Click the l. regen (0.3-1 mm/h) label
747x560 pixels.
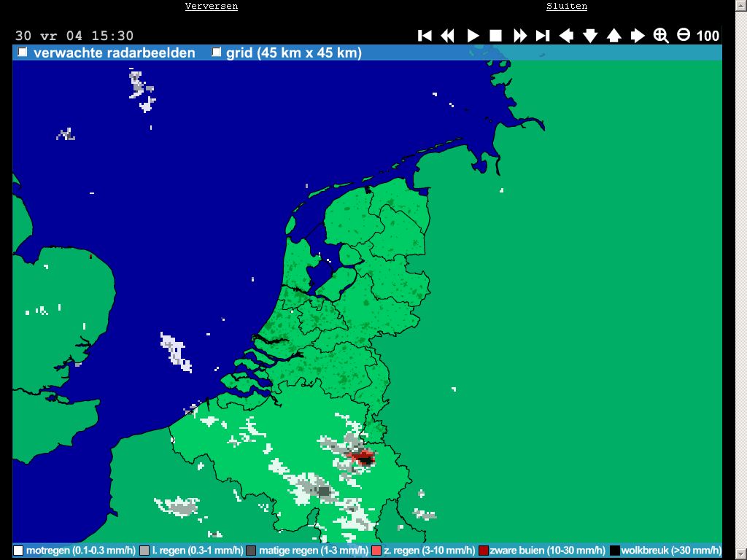pyautogui.click(x=197, y=551)
